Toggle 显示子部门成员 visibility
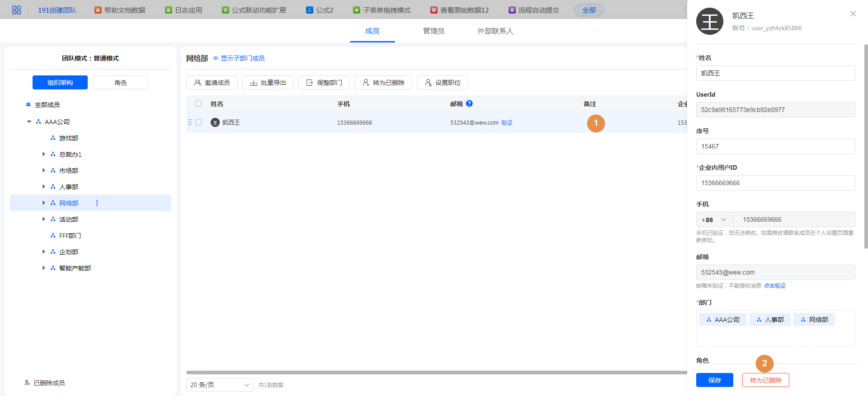The height and width of the screenshot is (396, 868). tap(239, 58)
